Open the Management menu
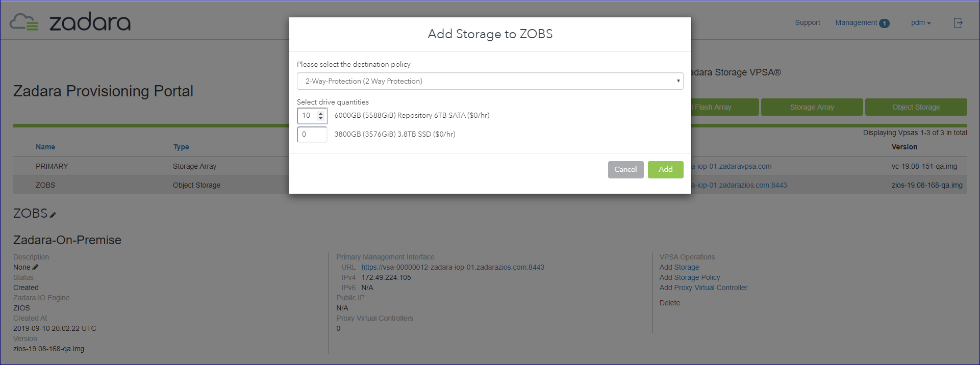This screenshot has width=980, height=365. (856, 23)
